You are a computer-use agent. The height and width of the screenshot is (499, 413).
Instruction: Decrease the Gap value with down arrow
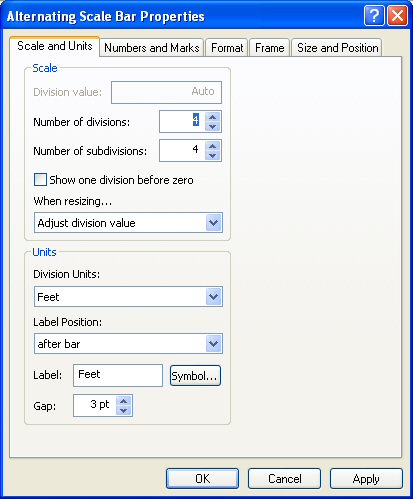[124, 410]
